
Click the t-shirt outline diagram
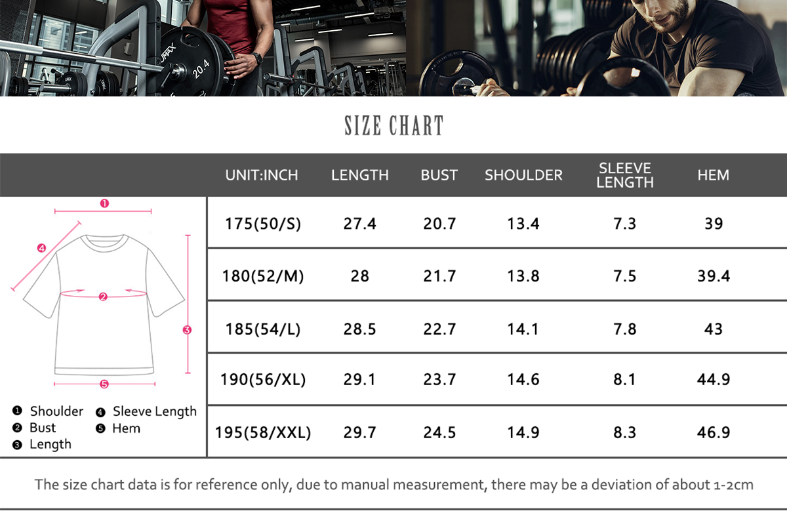pos(104,305)
